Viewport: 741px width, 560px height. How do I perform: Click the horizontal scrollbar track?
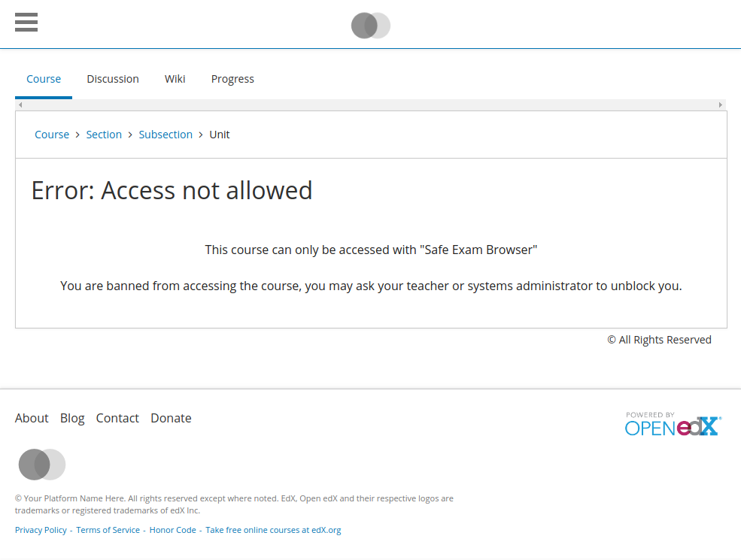[x=370, y=105]
